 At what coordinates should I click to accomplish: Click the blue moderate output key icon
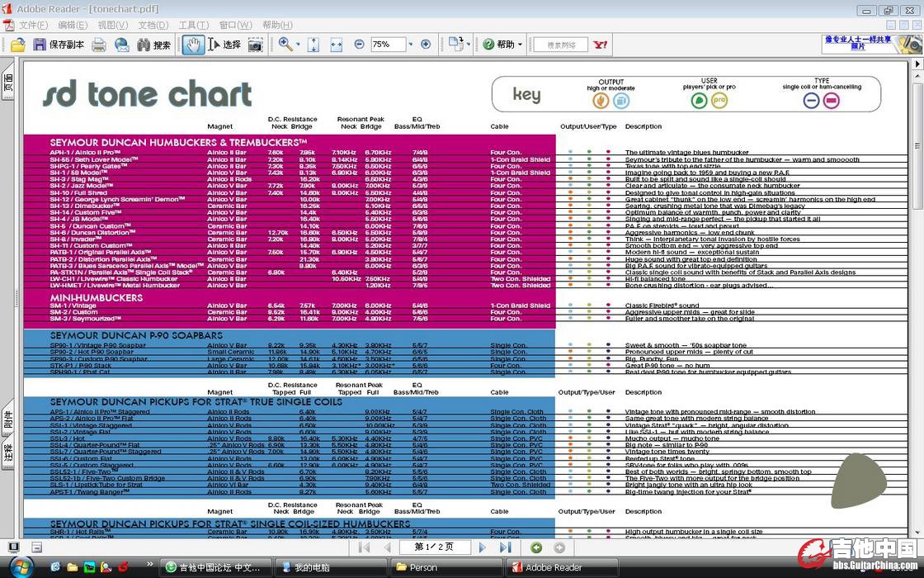tap(621, 101)
